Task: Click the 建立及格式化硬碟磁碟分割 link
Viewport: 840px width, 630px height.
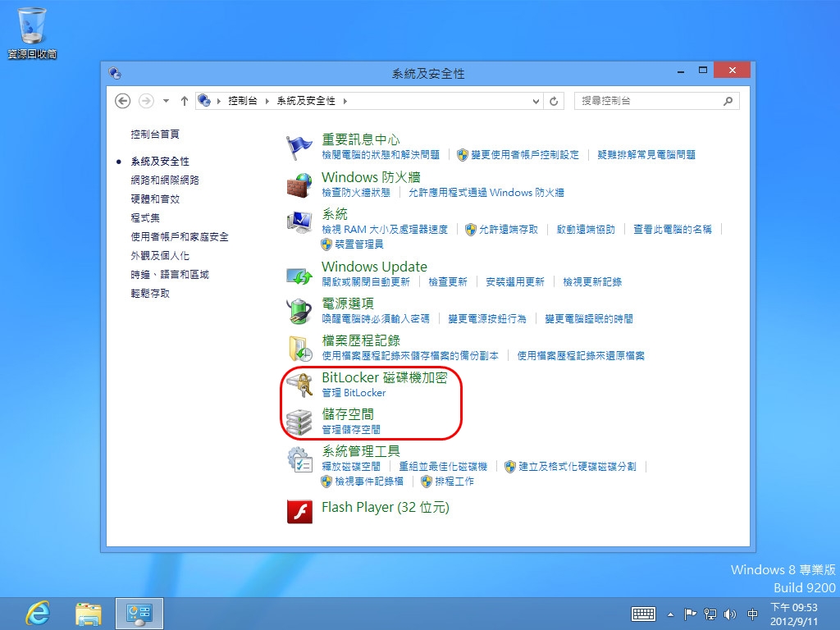Action: click(x=577, y=466)
